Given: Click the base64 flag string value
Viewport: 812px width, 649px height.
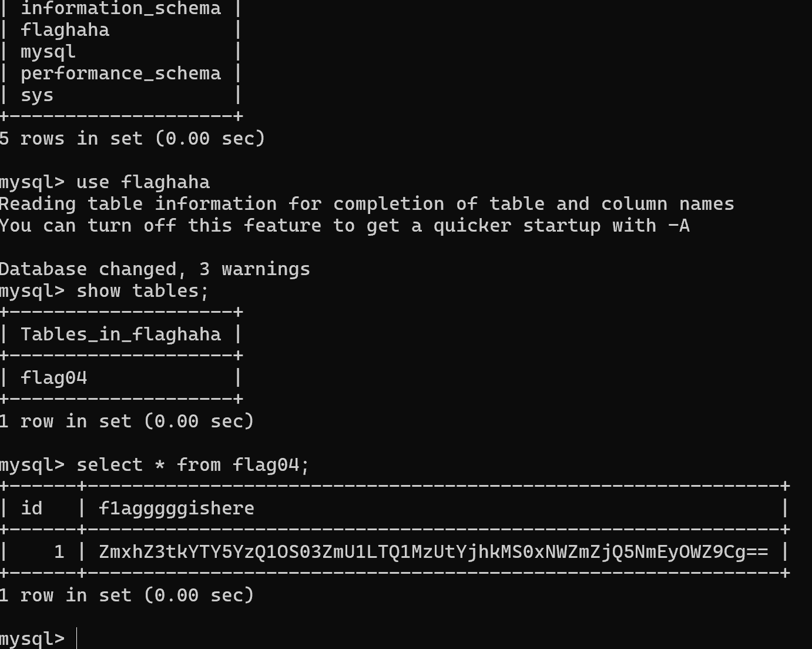Looking at the screenshot, I should click(433, 552).
